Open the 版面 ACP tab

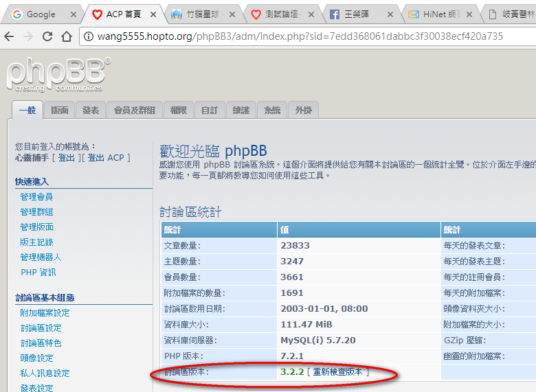[x=60, y=110]
